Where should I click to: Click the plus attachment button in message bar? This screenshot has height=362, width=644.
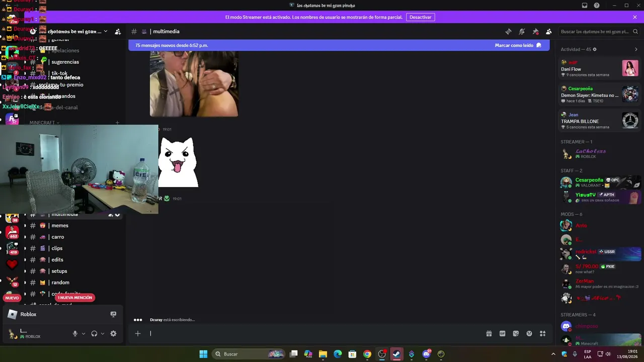[x=137, y=333]
